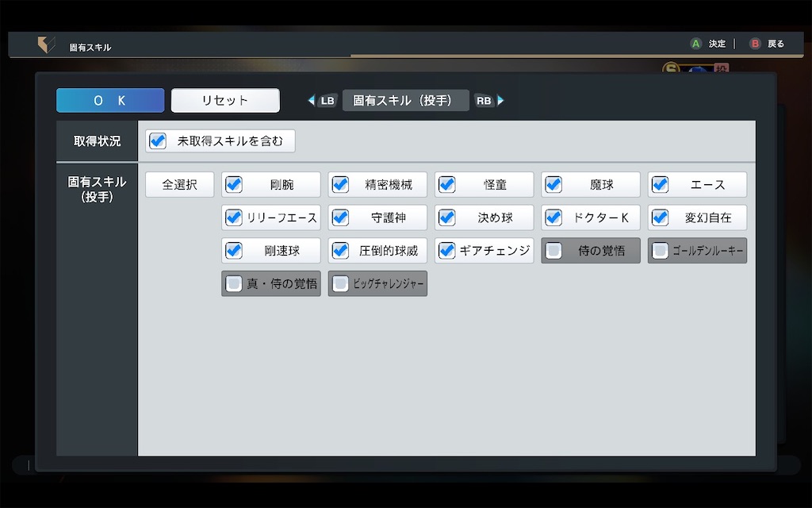Screen dimensions: 812x508
Task: Click the right triangle arrow after RB
Action: pos(500,100)
